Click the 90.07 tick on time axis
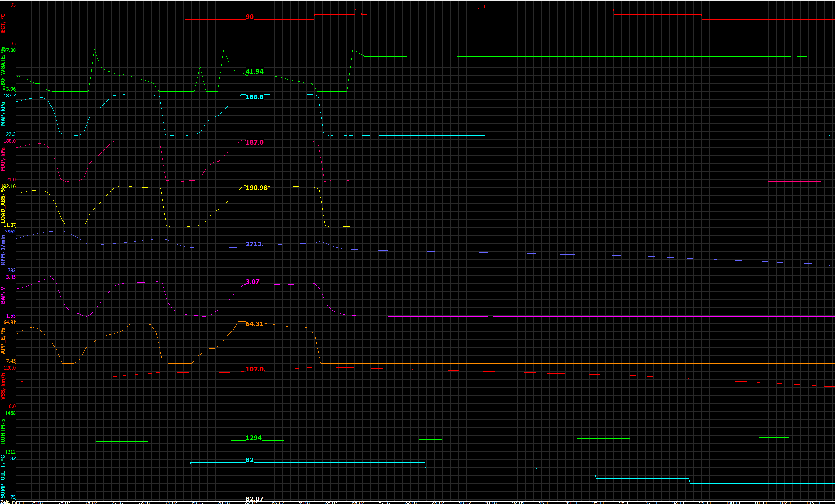Screen dimensions: 835x504 [464, 502]
